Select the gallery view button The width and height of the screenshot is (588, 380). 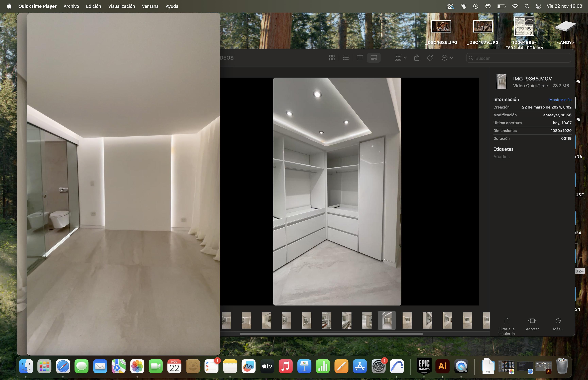pos(374,58)
